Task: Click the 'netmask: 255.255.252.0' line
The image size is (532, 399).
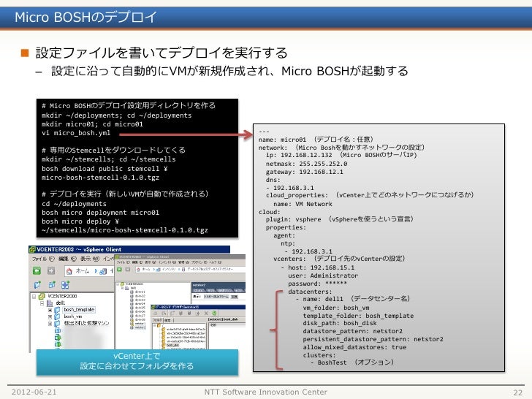Action: 306,164
